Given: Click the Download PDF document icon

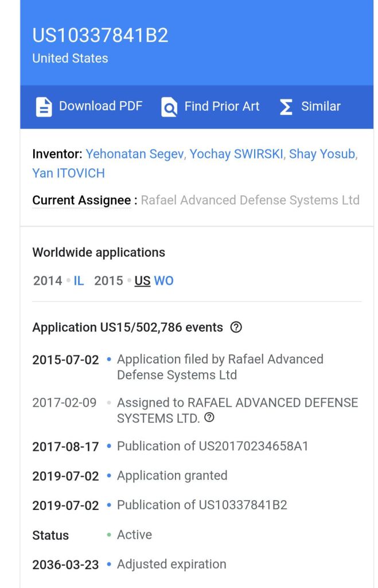Looking at the screenshot, I should point(44,107).
